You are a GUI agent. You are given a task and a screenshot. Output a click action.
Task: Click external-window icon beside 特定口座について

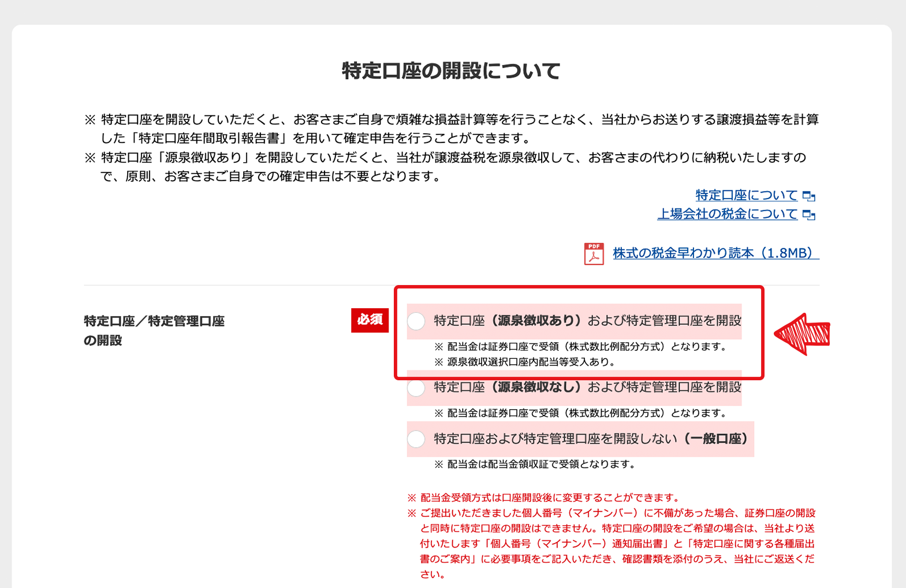tap(809, 196)
